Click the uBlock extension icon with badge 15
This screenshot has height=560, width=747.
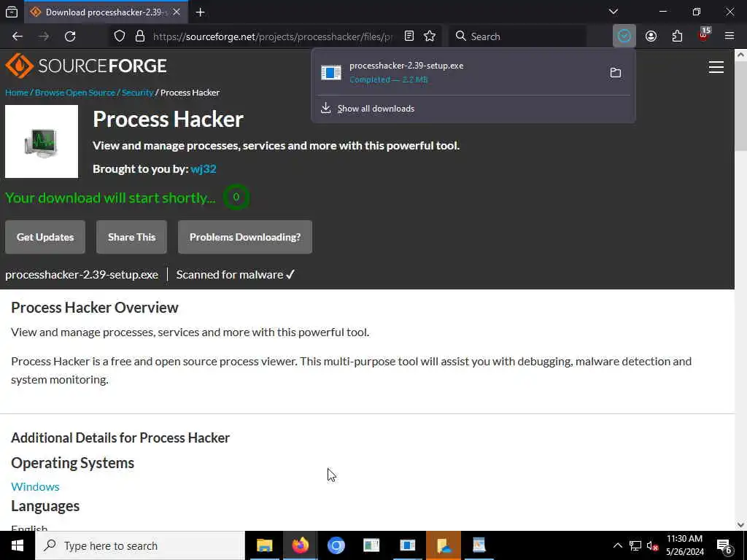tap(704, 35)
